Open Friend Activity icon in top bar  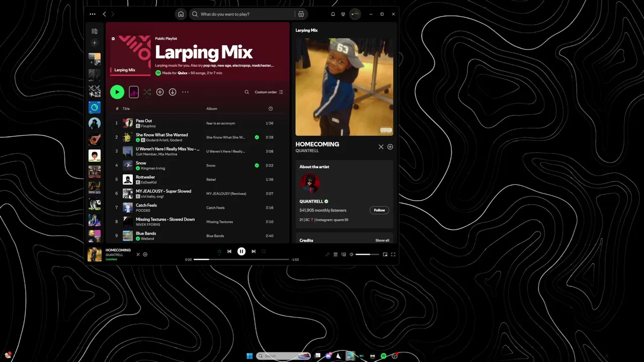(x=343, y=14)
